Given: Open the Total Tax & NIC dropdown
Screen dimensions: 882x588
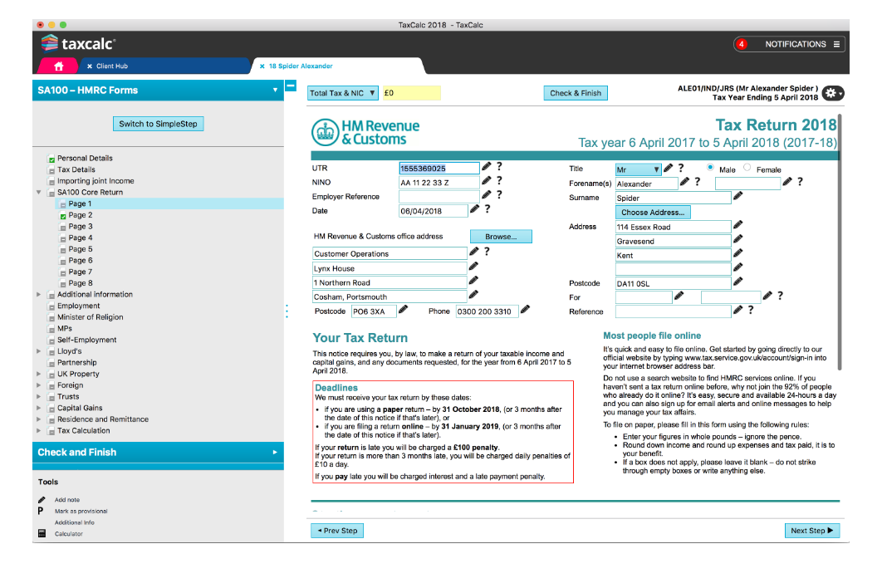Looking at the screenshot, I should click(343, 93).
